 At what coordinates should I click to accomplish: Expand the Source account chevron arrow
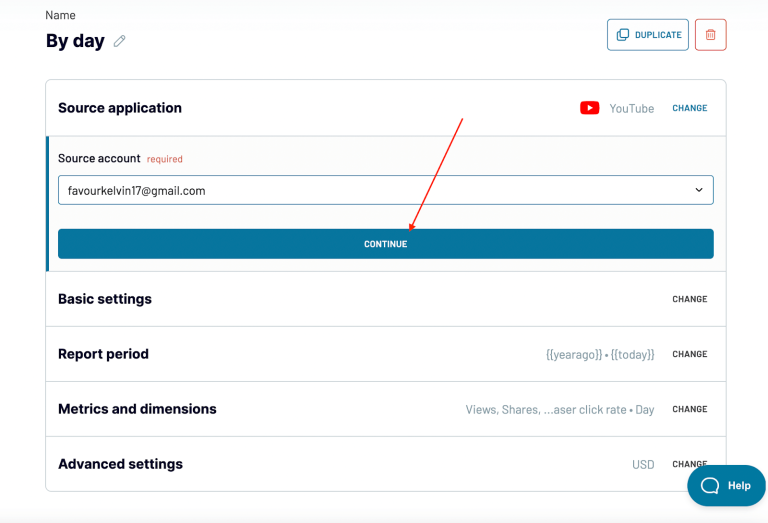click(x=698, y=190)
